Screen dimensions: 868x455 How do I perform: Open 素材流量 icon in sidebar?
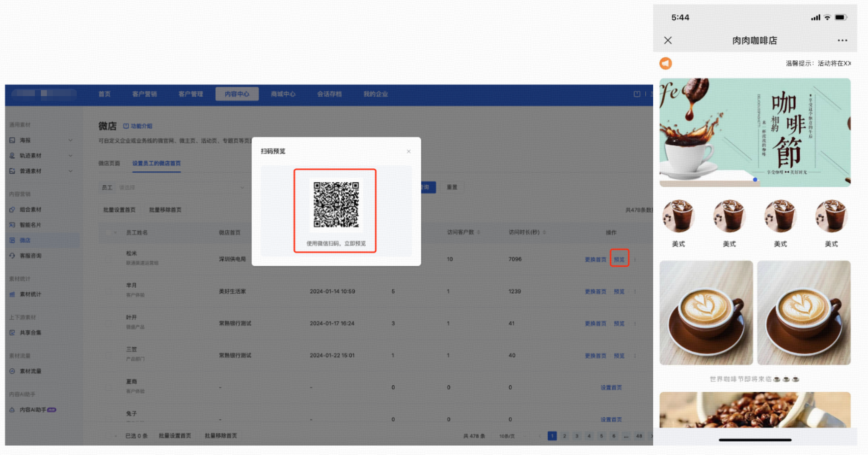[12, 371]
